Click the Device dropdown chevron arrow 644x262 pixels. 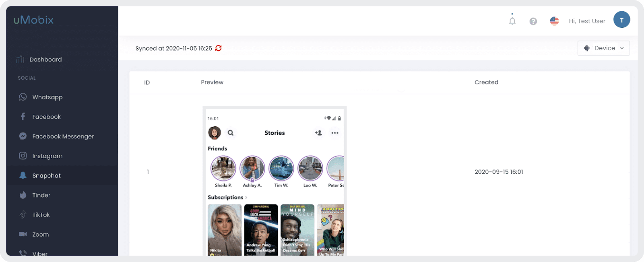pos(622,48)
